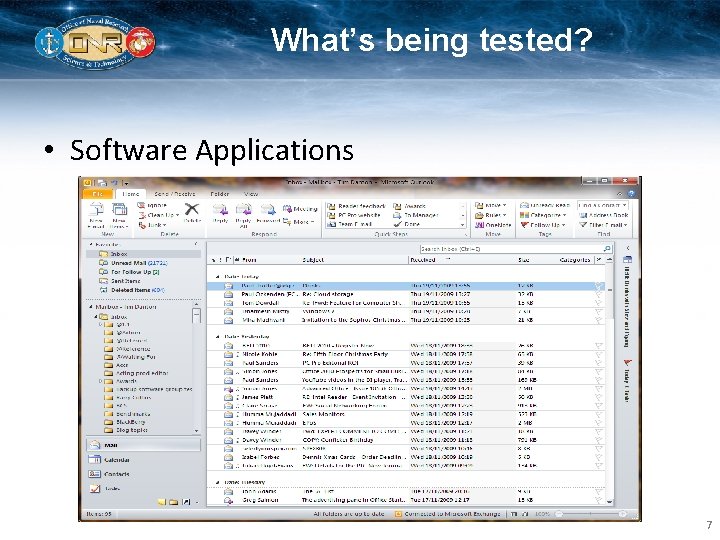Click the Send/Receive icon in the Quick Access Toolbar
Viewport: 720px width, 540px height.
[x=102, y=183]
